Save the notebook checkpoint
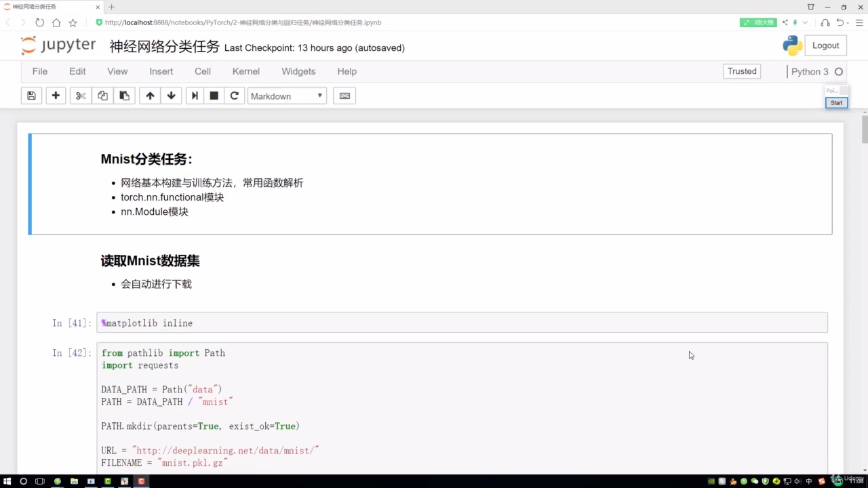The height and width of the screenshot is (488, 868). 31,96
